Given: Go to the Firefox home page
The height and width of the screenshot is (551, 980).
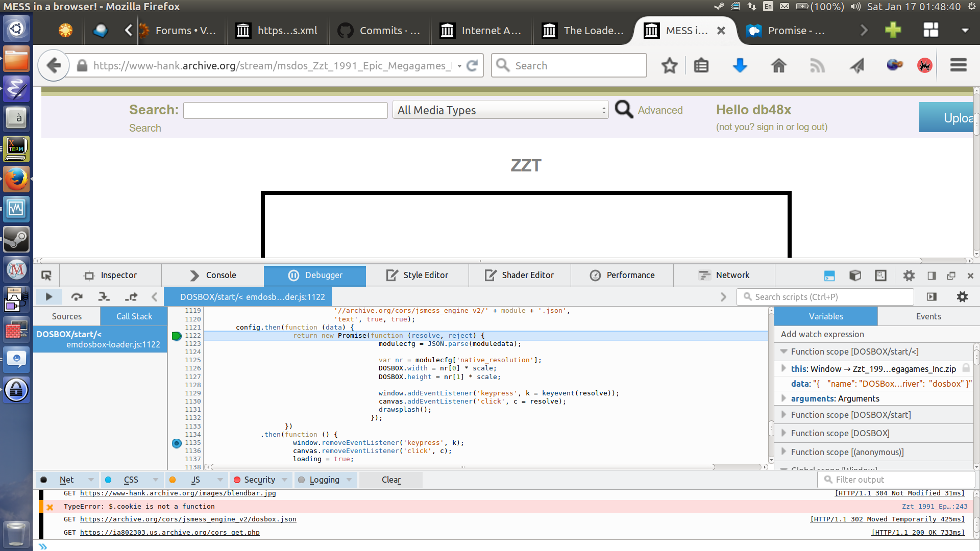Looking at the screenshot, I should (779, 65).
